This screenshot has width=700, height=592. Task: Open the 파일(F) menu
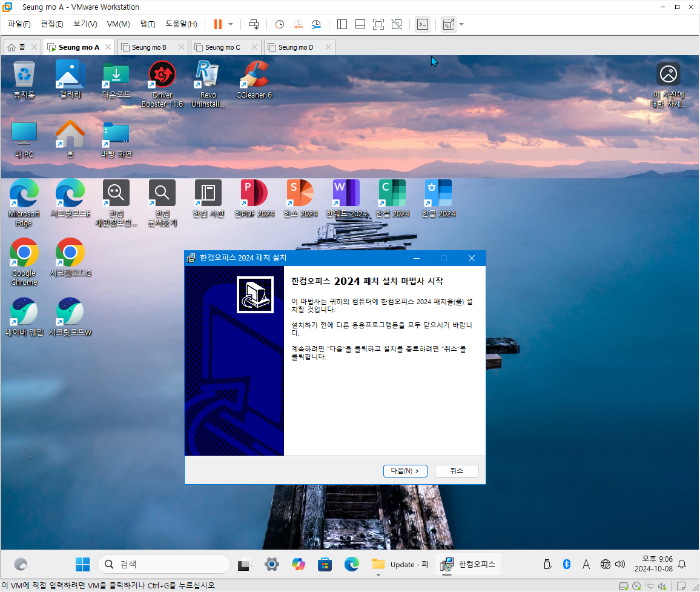tap(19, 24)
